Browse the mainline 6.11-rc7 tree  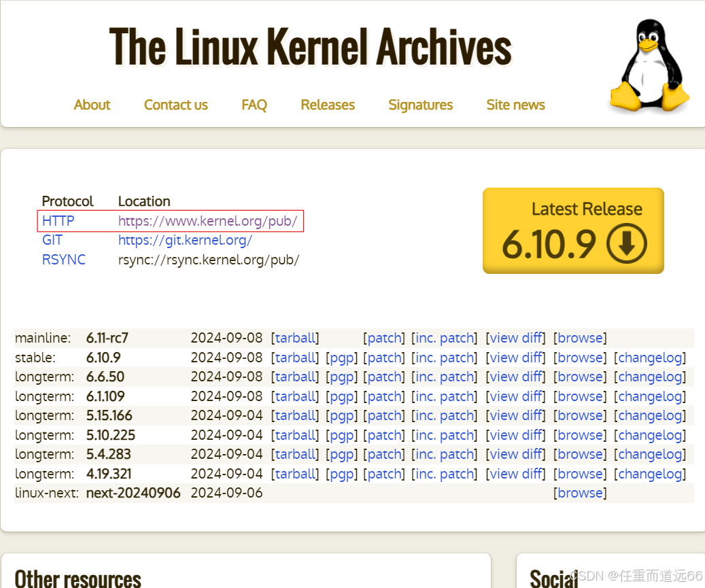pos(580,338)
